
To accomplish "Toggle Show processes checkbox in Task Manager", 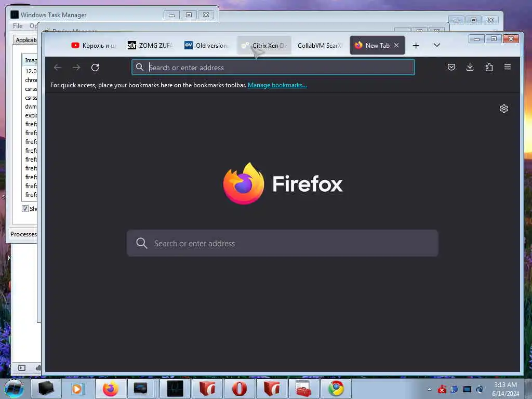I will 25,208.
